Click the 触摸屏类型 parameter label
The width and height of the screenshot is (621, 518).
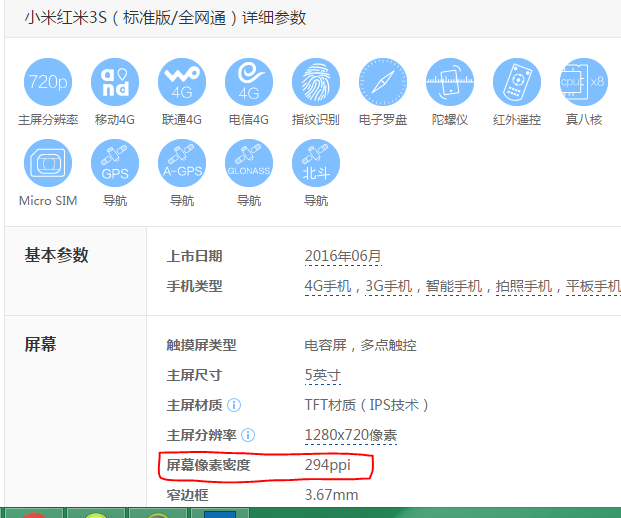click(x=201, y=345)
